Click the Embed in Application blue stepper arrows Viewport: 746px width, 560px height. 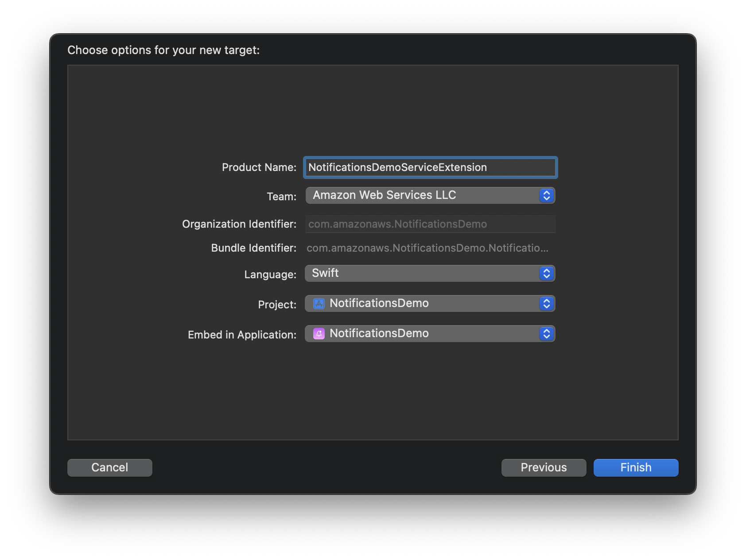click(x=547, y=334)
